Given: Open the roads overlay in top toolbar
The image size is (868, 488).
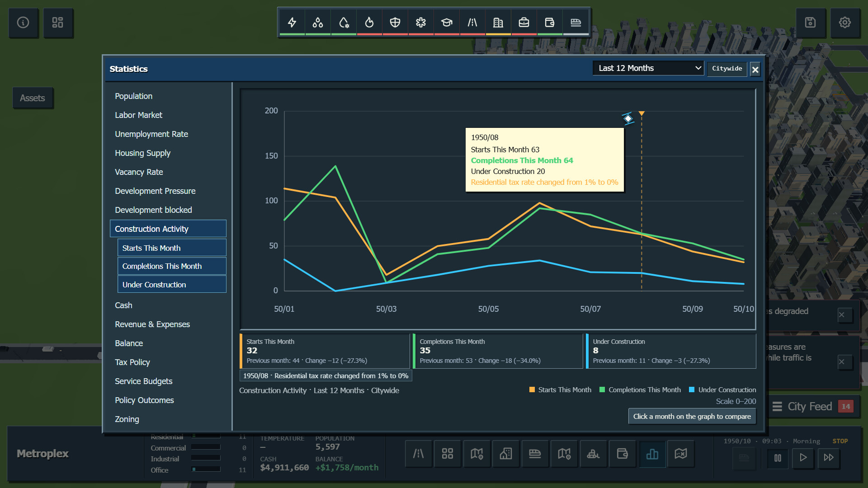Looking at the screenshot, I should pos(472,22).
